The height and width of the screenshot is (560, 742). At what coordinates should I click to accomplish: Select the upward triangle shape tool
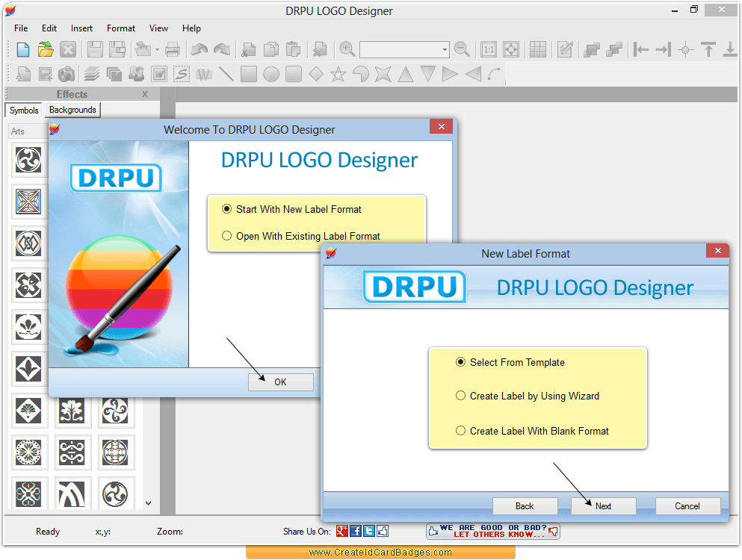[406, 74]
